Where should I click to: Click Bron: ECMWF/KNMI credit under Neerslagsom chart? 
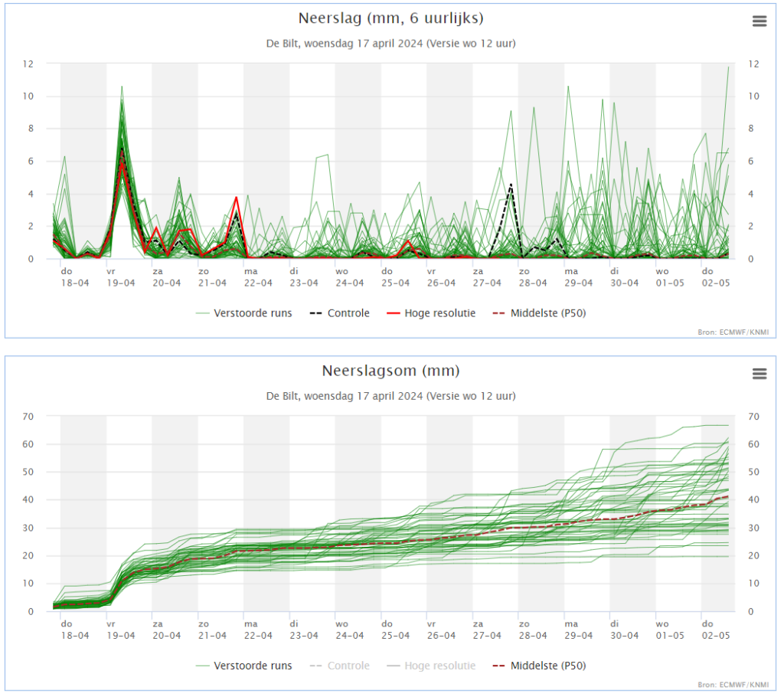(x=733, y=685)
